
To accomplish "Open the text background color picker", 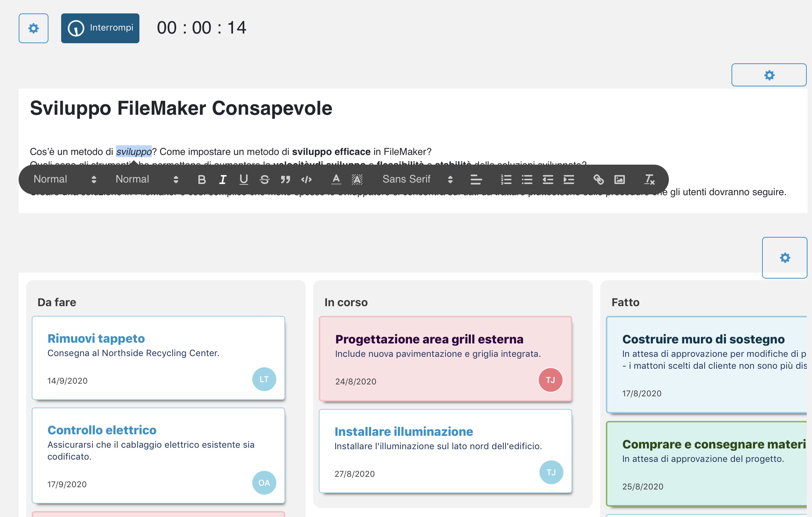I will pos(357,180).
